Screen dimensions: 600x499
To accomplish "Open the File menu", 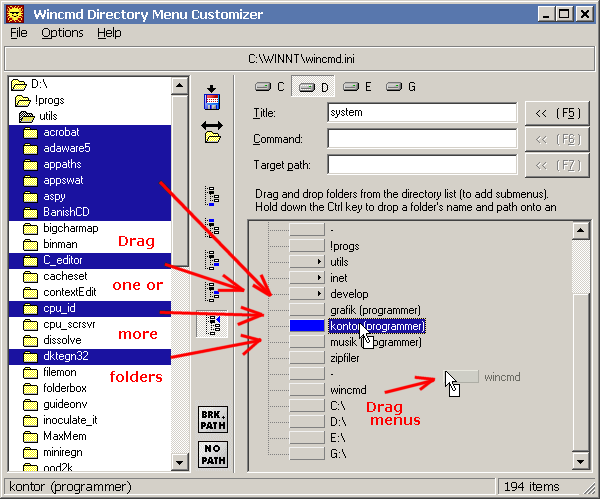I will 18,33.
